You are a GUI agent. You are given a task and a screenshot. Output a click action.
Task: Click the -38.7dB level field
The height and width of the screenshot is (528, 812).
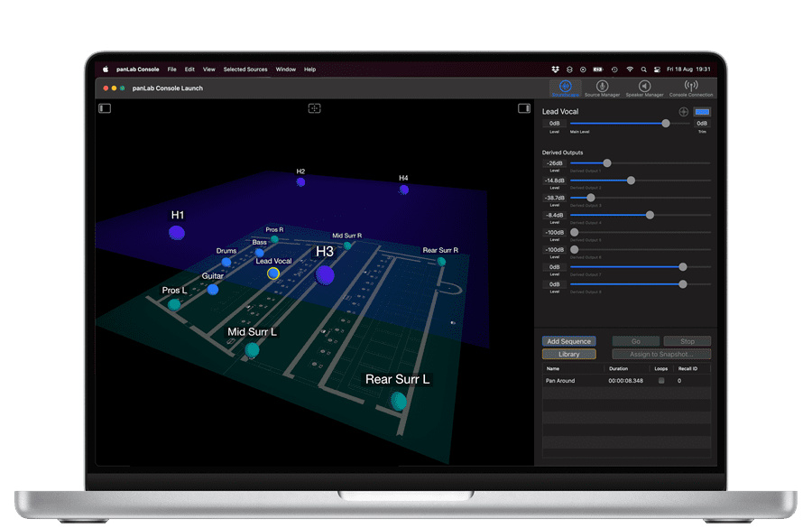point(554,198)
